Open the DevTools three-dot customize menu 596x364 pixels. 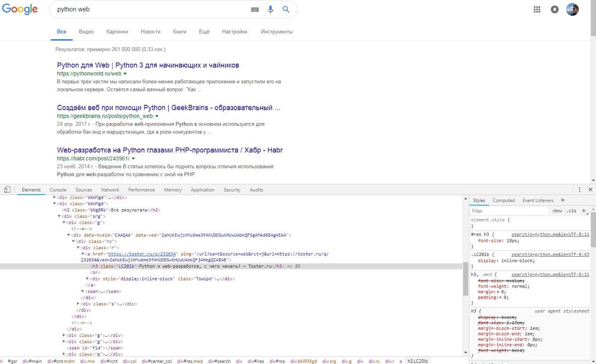pyautogui.click(x=579, y=190)
